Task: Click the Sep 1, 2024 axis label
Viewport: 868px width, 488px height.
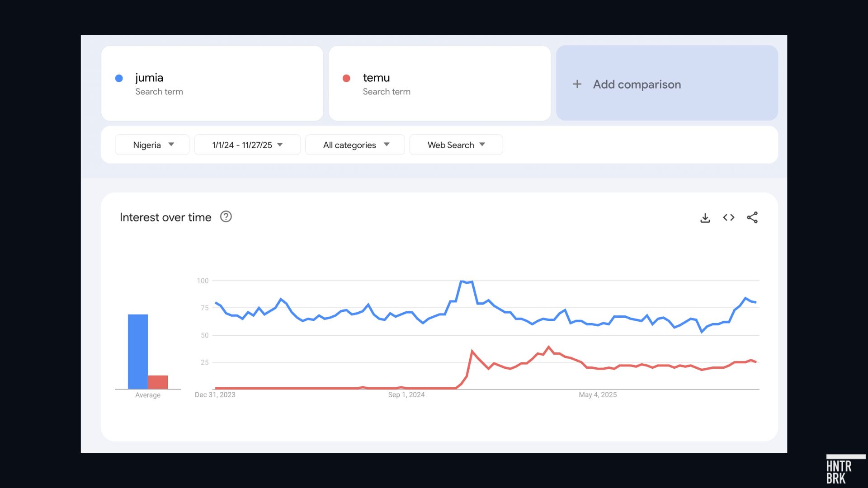Action: 406,394
